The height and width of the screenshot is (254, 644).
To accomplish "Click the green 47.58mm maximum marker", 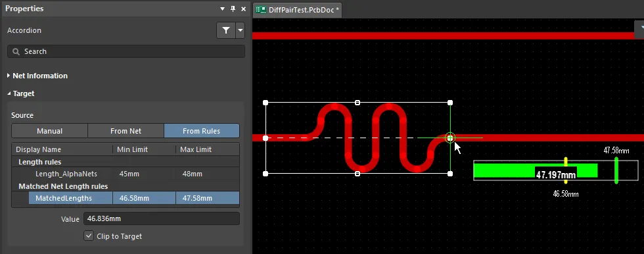I will [x=616, y=170].
